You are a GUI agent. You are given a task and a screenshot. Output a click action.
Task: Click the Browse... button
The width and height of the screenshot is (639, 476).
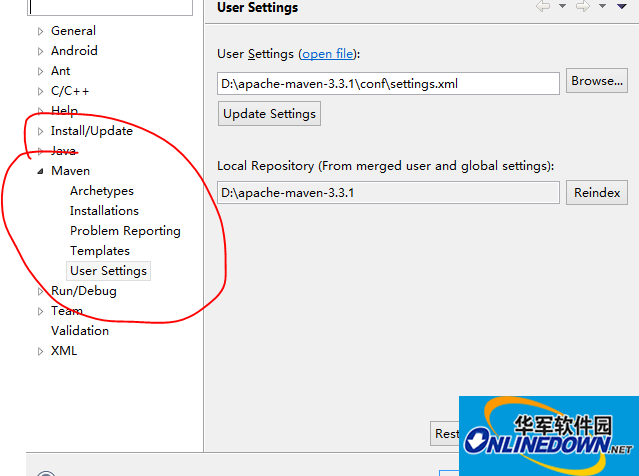(597, 81)
